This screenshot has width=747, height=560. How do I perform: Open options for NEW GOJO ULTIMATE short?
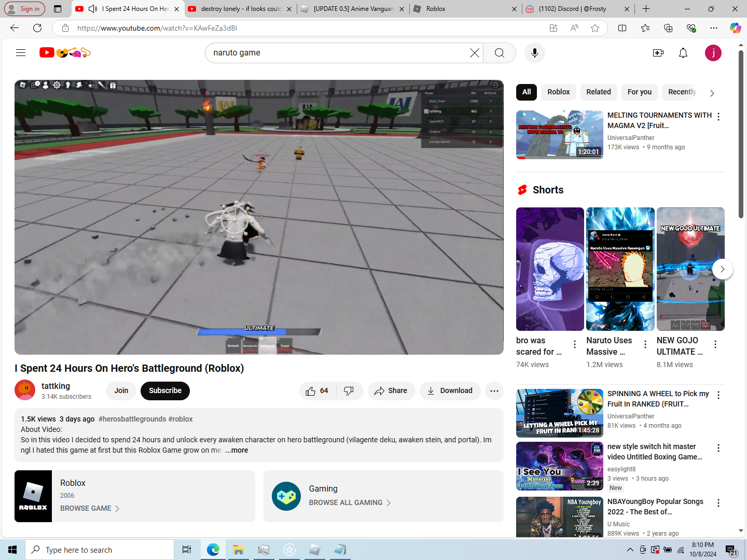(715, 344)
